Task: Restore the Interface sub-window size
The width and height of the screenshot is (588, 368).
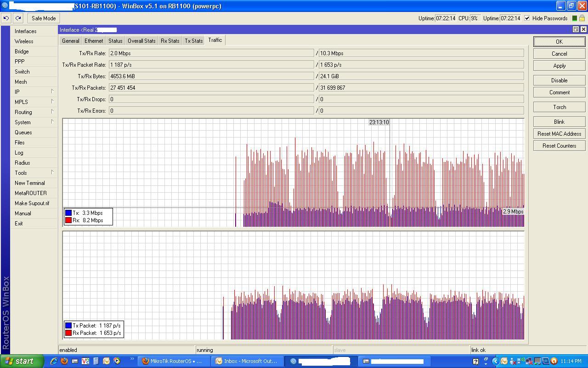Action: coord(576,29)
